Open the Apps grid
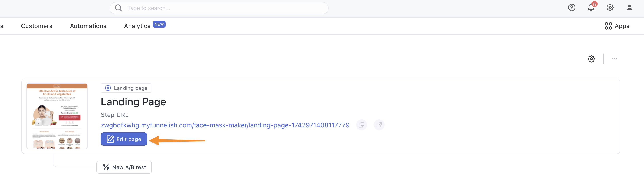 (x=617, y=26)
